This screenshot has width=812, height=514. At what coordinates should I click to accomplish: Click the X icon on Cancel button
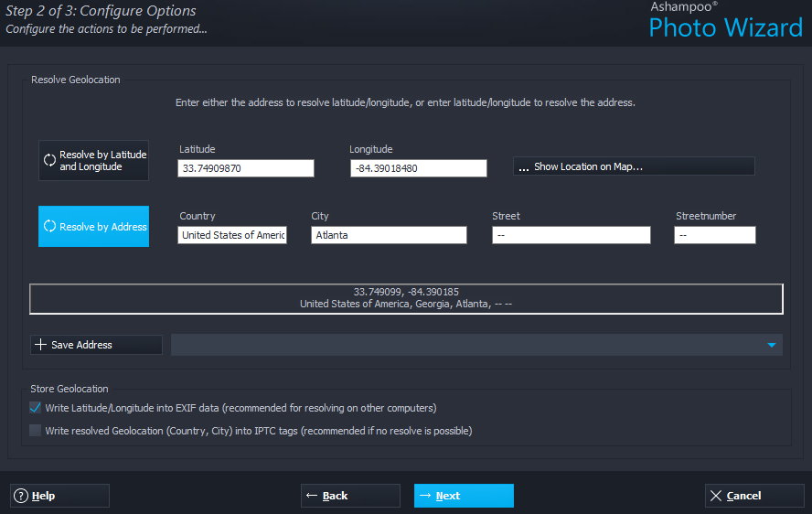pyautogui.click(x=716, y=496)
